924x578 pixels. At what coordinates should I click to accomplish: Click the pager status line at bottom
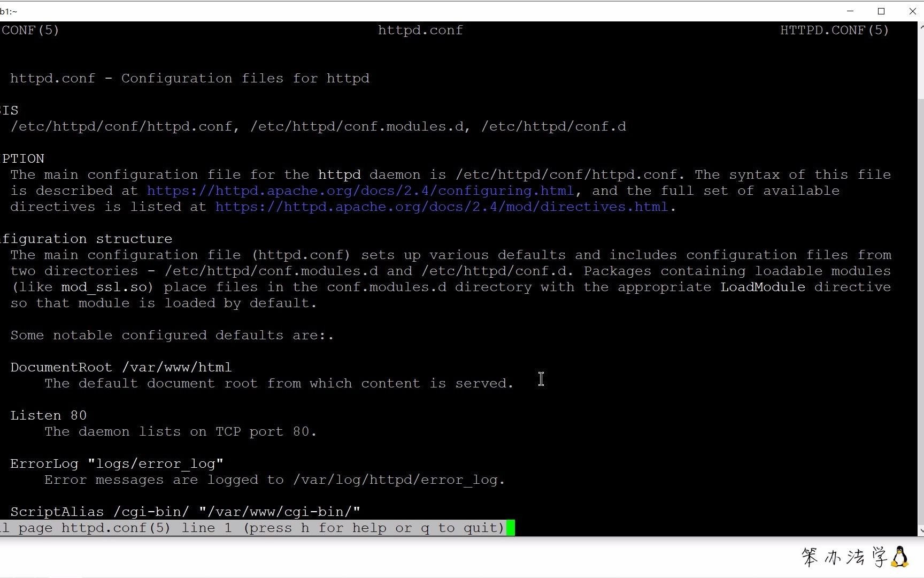[251, 528]
